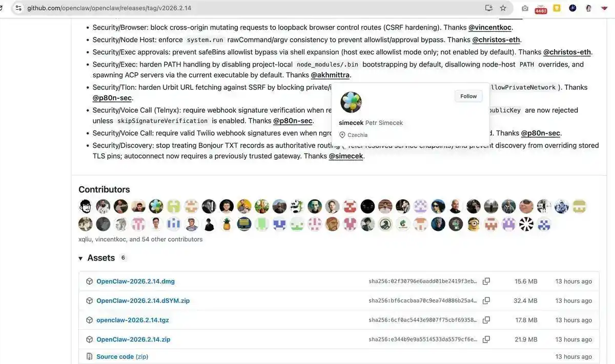
Task: Copy the sha256 hash for OpenClaw-2026.2.14.dmg
Action: coord(486,281)
